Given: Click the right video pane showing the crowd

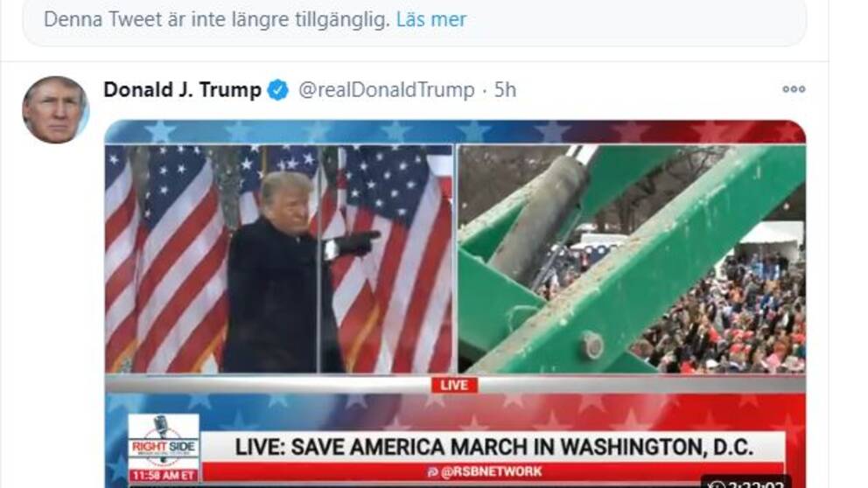Looking at the screenshot, I should [x=632, y=259].
